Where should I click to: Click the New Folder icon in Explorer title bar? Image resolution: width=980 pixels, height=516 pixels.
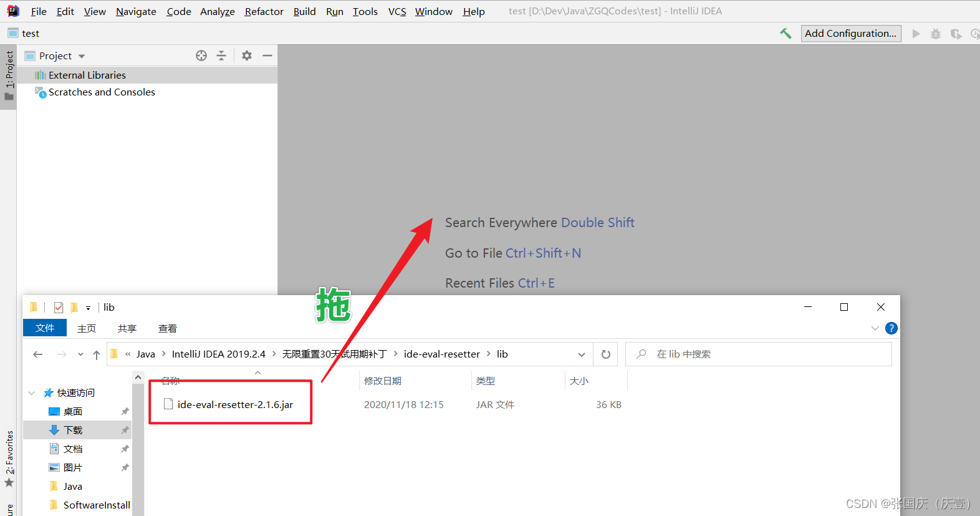pyautogui.click(x=74, y=307)
